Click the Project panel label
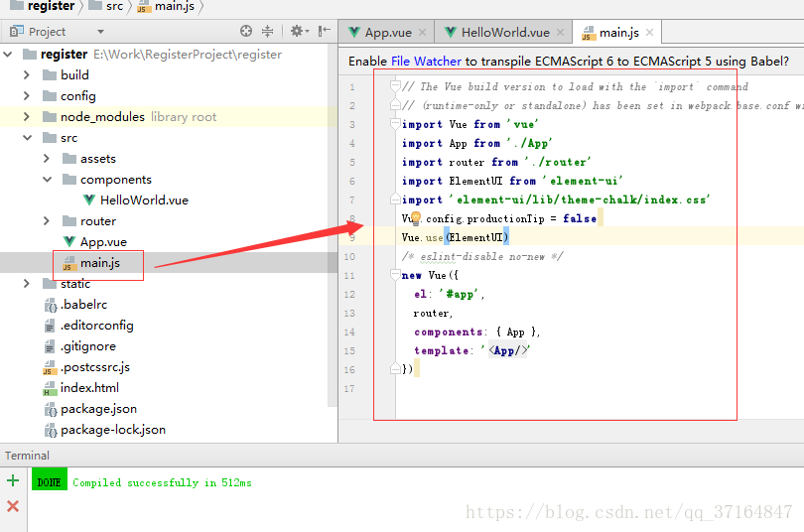This screenshot has height=532, width=804. coord(47,32)
